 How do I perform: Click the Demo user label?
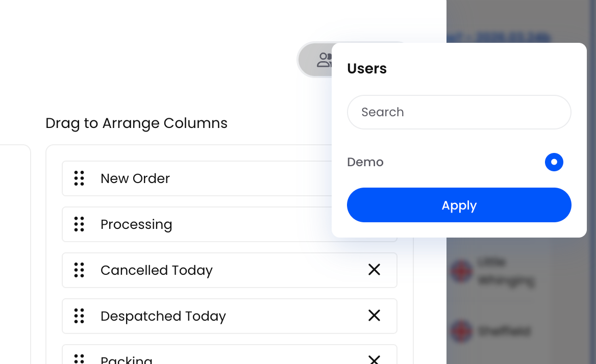[365, 162]
